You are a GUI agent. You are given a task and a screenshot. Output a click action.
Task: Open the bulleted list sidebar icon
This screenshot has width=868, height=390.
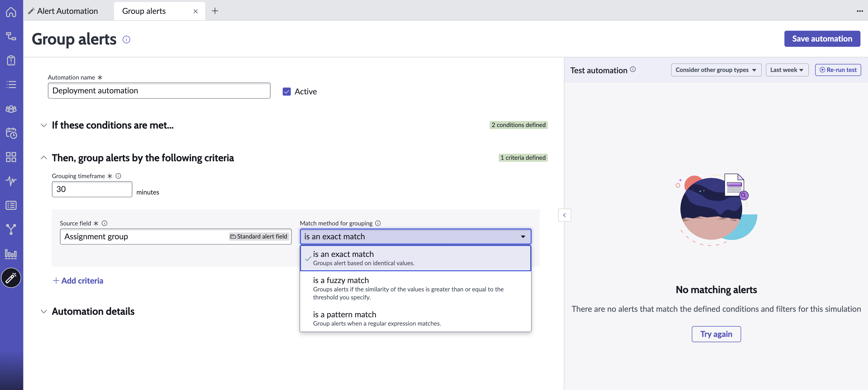(x=11, y=85)
